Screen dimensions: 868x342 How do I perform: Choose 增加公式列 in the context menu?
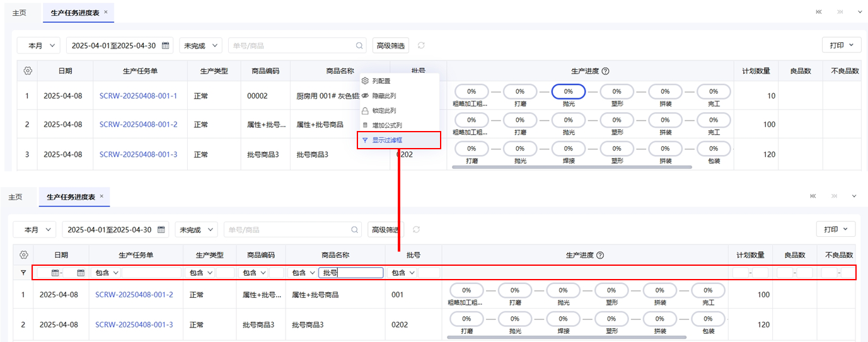click(x=398, y=125)
